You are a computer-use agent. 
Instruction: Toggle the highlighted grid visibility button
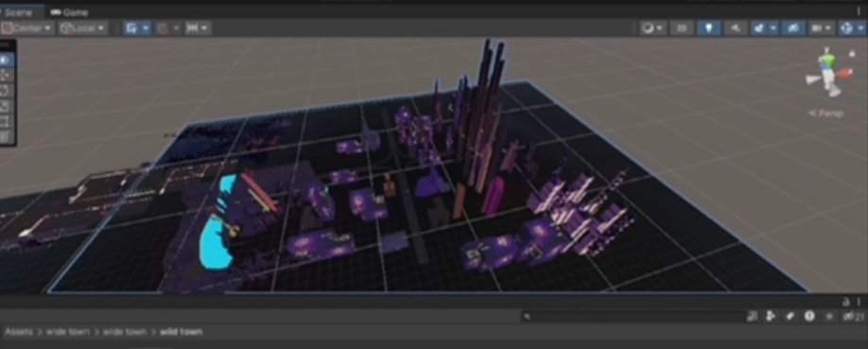(x=131, y=28)
